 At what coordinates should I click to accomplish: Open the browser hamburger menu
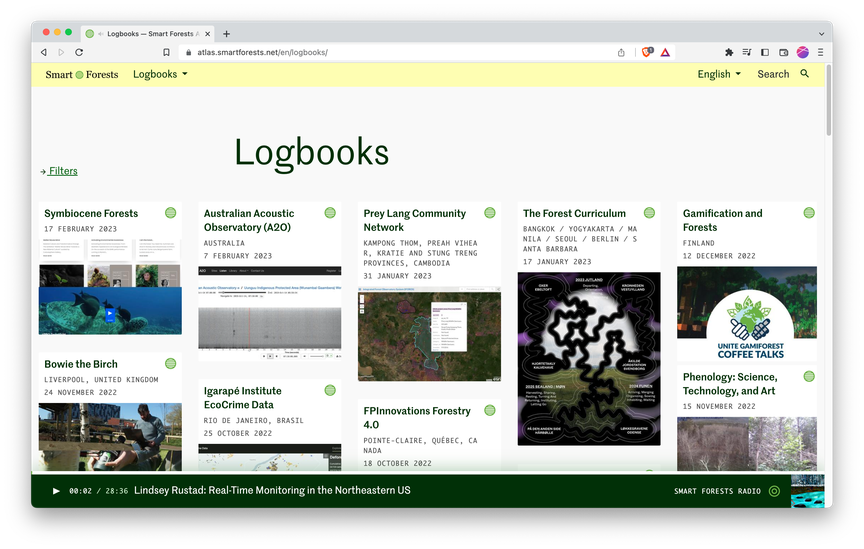coord(820,52)
